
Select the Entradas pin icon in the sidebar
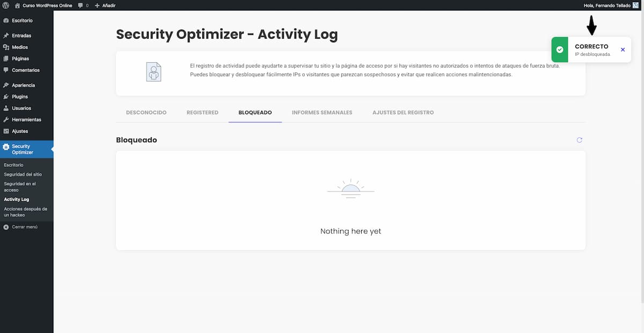click(x=5, y=35)
